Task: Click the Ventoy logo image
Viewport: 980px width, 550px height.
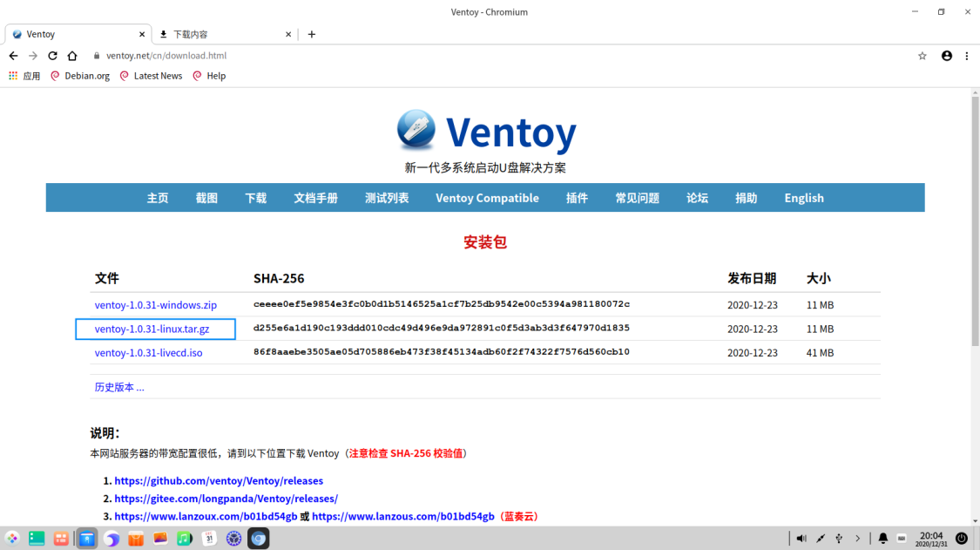Action: (416, 130)
